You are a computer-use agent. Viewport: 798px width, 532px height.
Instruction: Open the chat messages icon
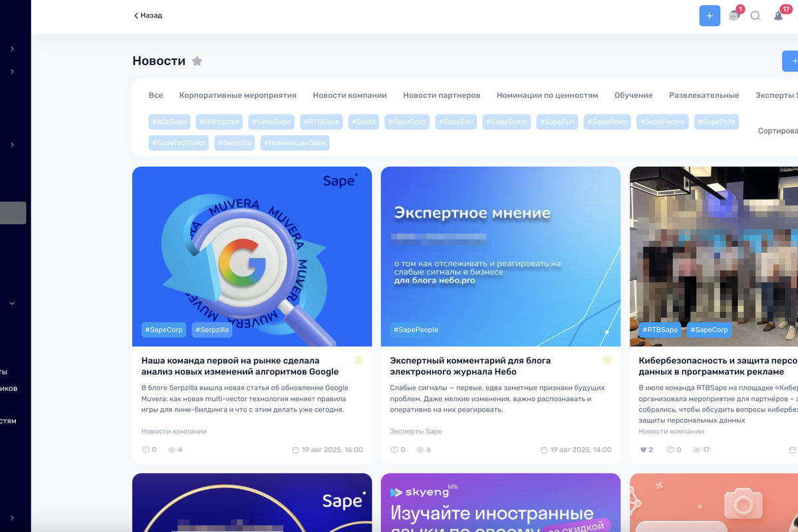(733, 16)
